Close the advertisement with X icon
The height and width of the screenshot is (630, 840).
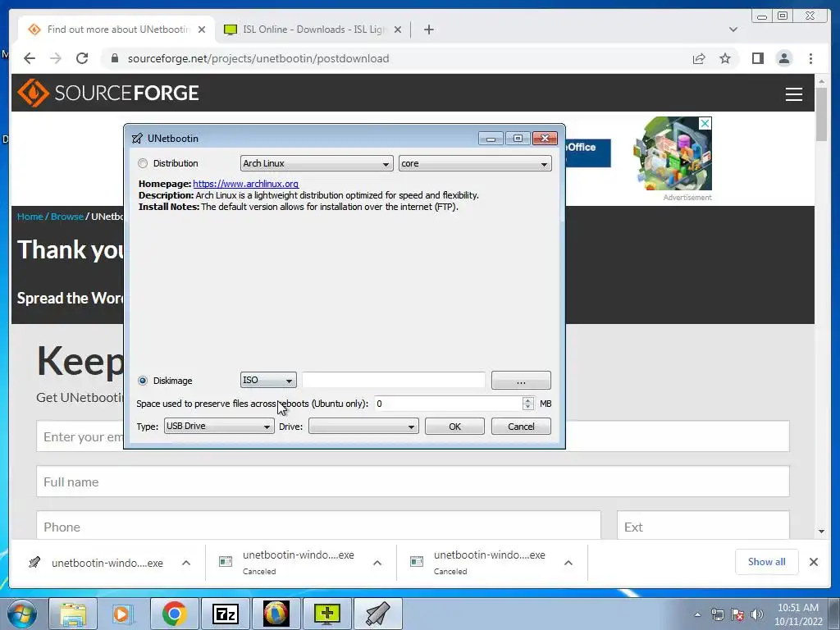tap(705, 123)
